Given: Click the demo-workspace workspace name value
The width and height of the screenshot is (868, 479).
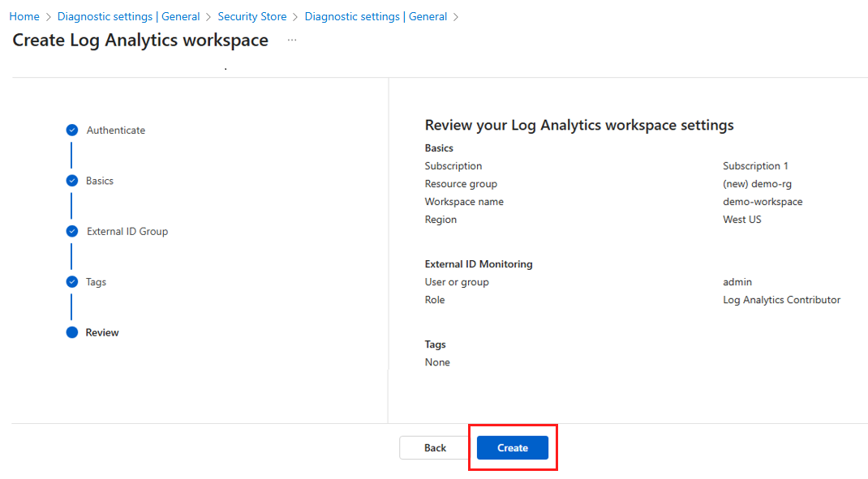Looking at the screenshot, I should point(762,201).
